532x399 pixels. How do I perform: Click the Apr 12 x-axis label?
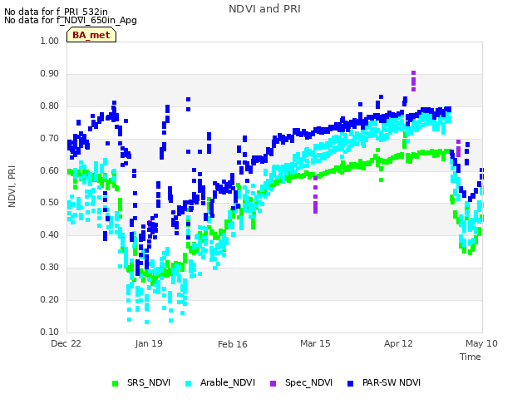pyautogui.click(x=398, y=343)
